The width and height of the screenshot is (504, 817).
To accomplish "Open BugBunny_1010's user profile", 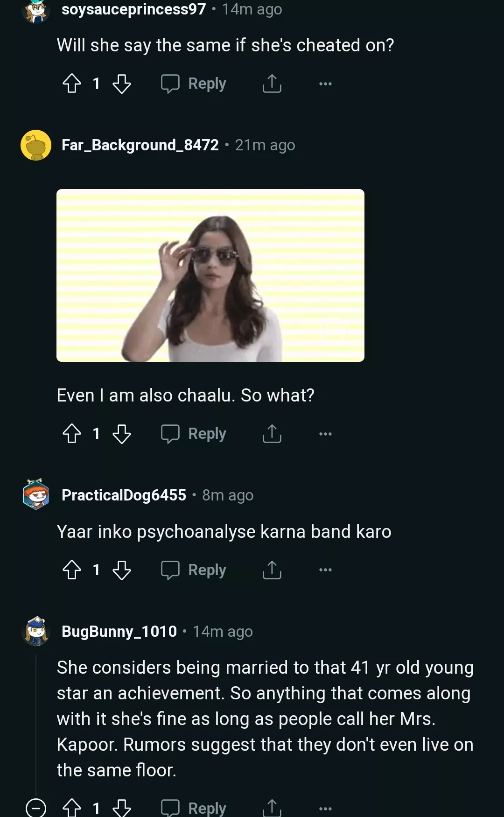I will (x=119, y=631).
